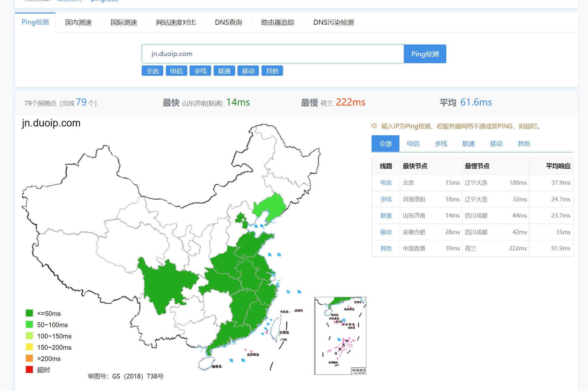588x391 pixels.
Task: Select the 联通 tab in results table
Action: click(x=468, y=144)
